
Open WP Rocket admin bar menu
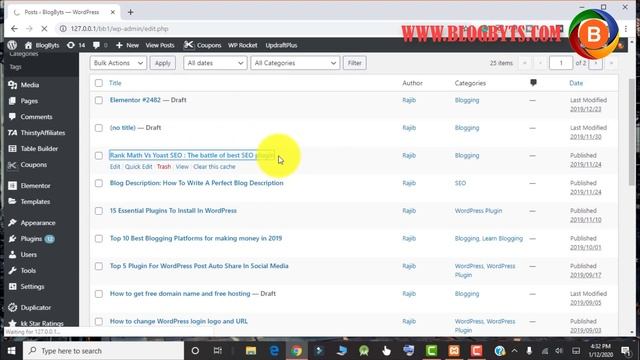click(242, 45)
